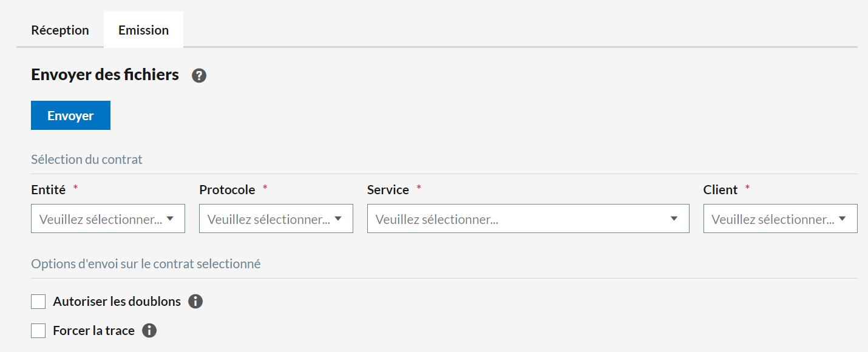Viewport: 868px width, 352px height.
Task: Show info about Forcer la trace
Action: (x=149, y=331)
